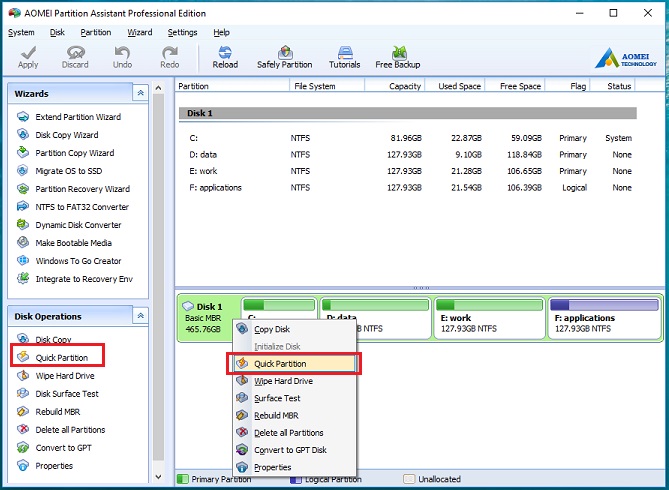Click the Apply checkmark toolbar icon
Viewport: 669px width, 490px height.
click(x=28, y=57)
